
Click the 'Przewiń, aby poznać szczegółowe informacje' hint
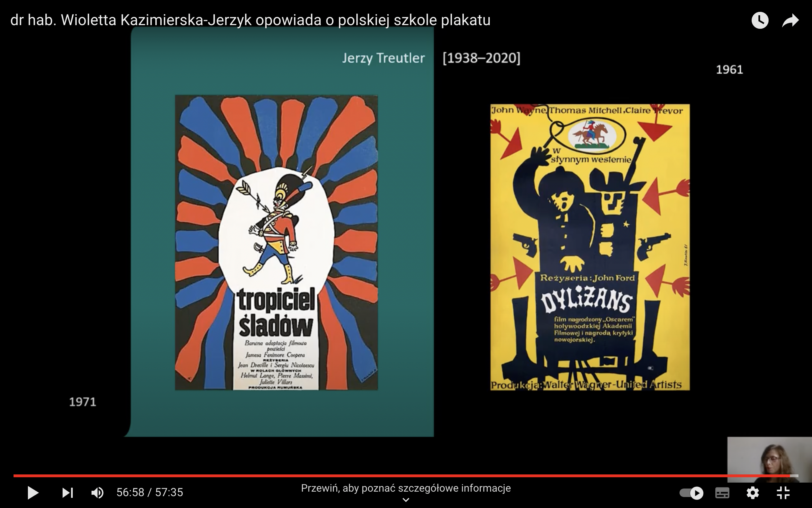pyautogui.click(x=406, y=488)
